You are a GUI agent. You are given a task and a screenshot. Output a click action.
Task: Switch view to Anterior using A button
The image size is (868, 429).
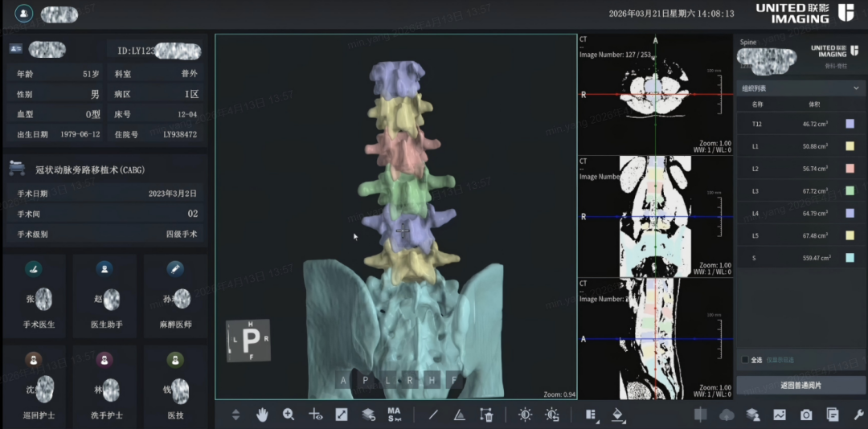343,380
